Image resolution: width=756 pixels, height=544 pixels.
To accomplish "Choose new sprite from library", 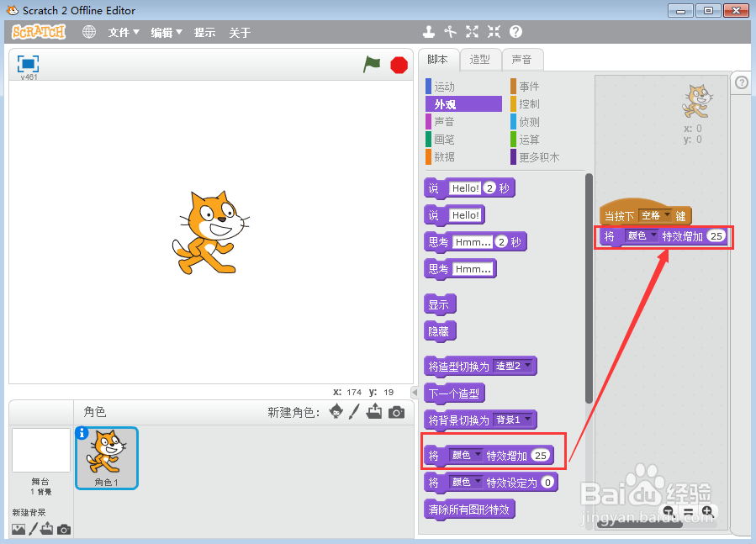I will (x=336, y=411).
